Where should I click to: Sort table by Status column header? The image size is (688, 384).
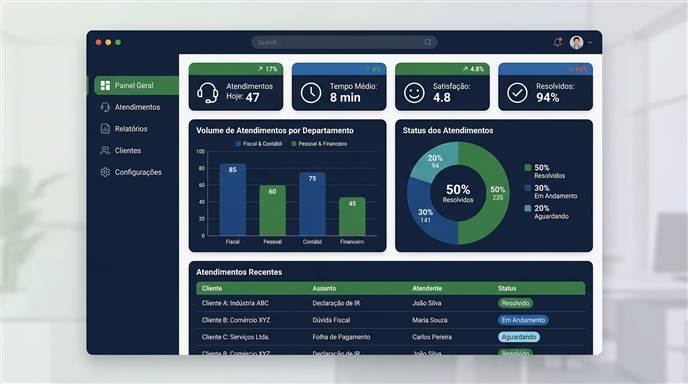(507, 288)
